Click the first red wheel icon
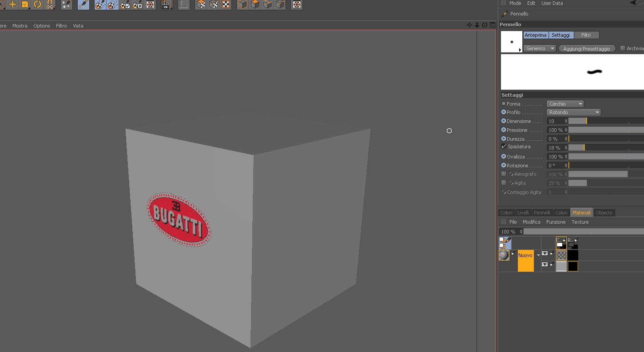Viewport: 644px width, 352px height. click(151, 4)
